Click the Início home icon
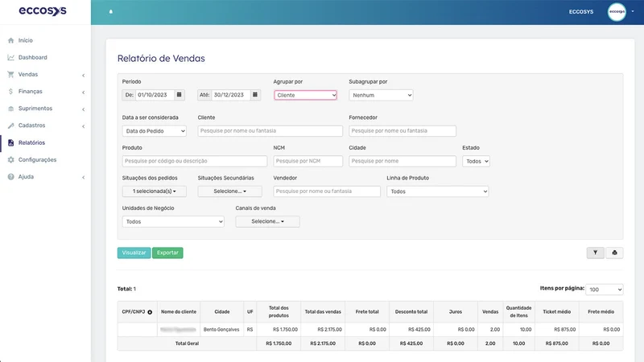This screenshot has height=362, width=644. (10, 40)
